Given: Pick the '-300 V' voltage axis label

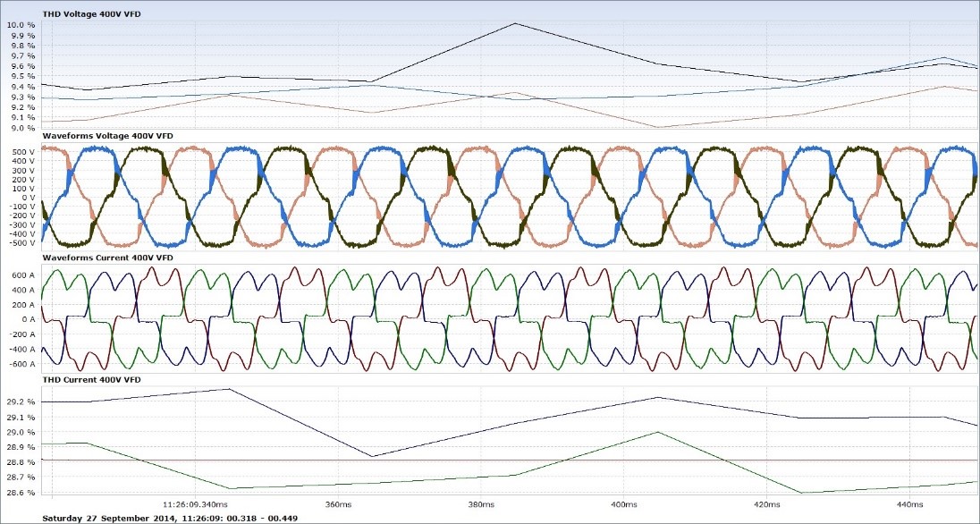Looking at the screenshot, I should tap(23, 225).
